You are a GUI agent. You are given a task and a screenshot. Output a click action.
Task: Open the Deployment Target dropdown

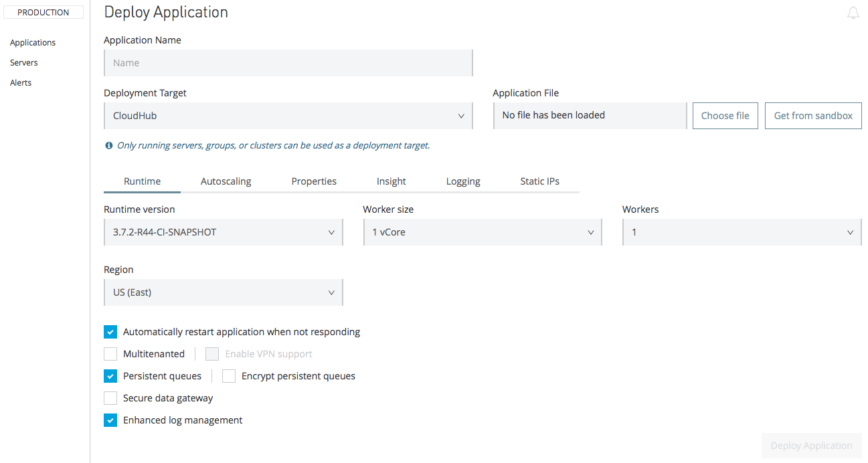(288, 116)
